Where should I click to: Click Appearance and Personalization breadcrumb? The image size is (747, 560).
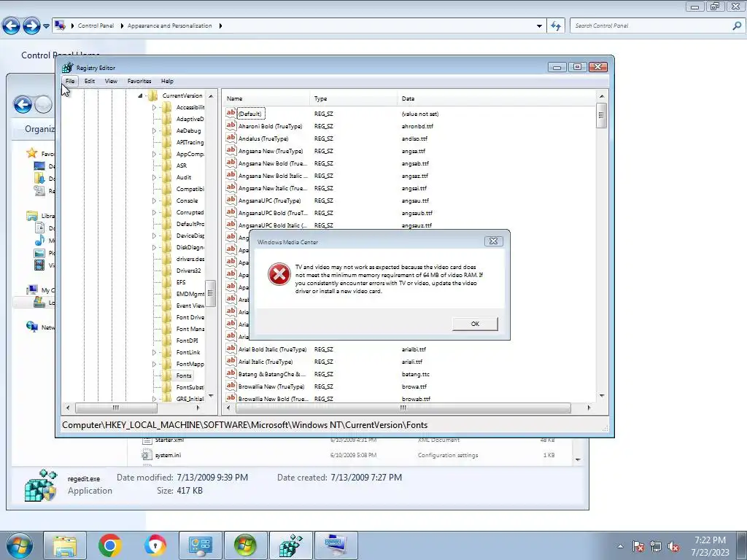(169, 26)
